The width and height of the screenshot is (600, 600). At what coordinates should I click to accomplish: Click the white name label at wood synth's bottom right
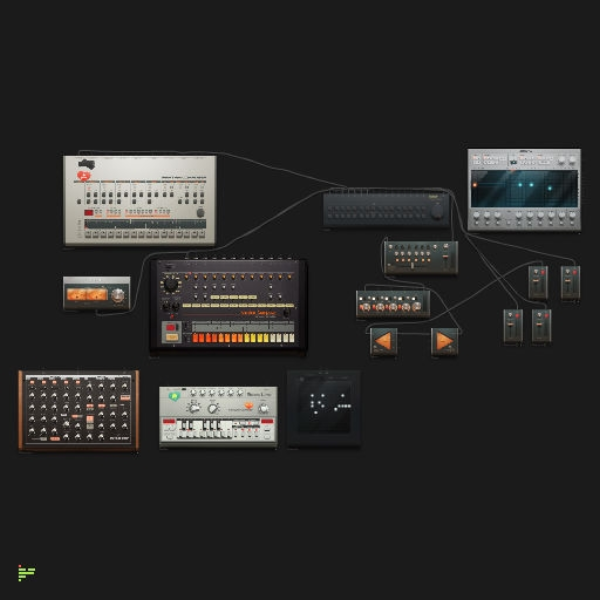119,439
